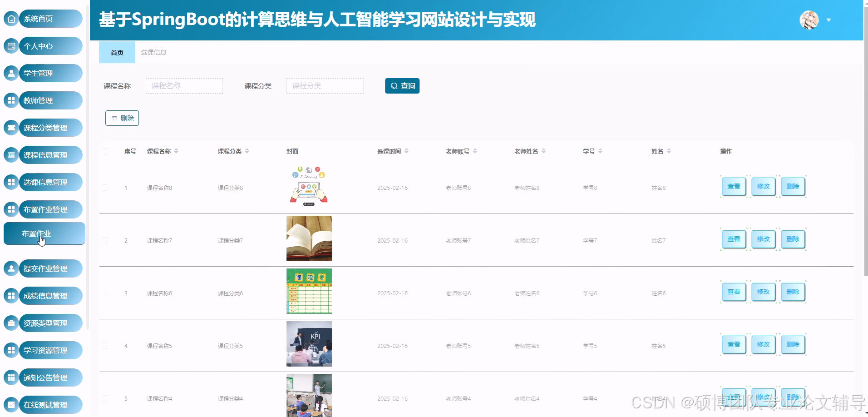Check the row for 课程名称4
This screenshot has height=417, width=868.
(x=105, y=398)
